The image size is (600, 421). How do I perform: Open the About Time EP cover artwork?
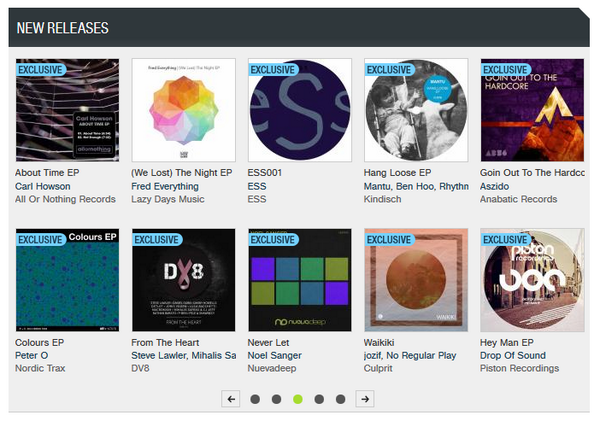(67, 110)
